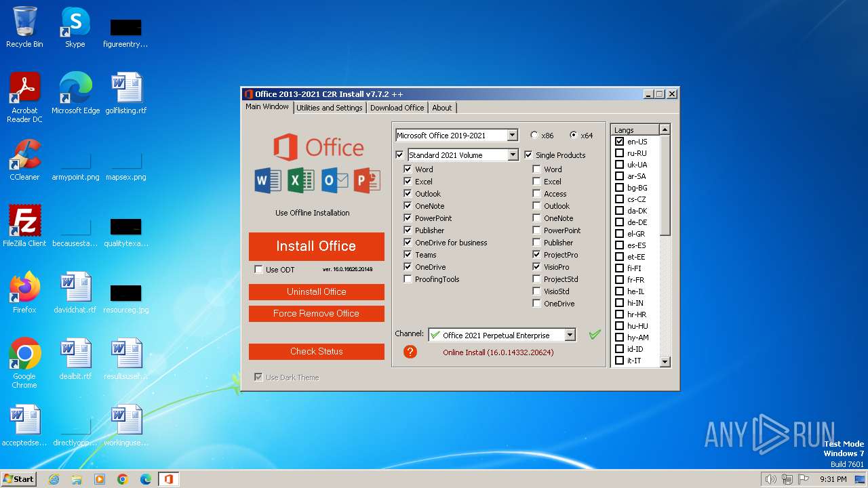Open davidchat.rtf file icon
This screenshot has height=488, width=868.
point(75,293)
